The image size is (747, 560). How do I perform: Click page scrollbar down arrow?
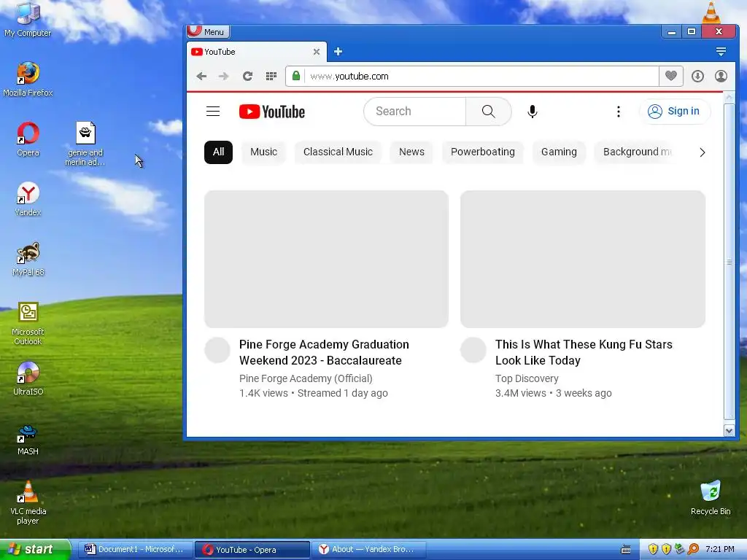click(729, 431)
